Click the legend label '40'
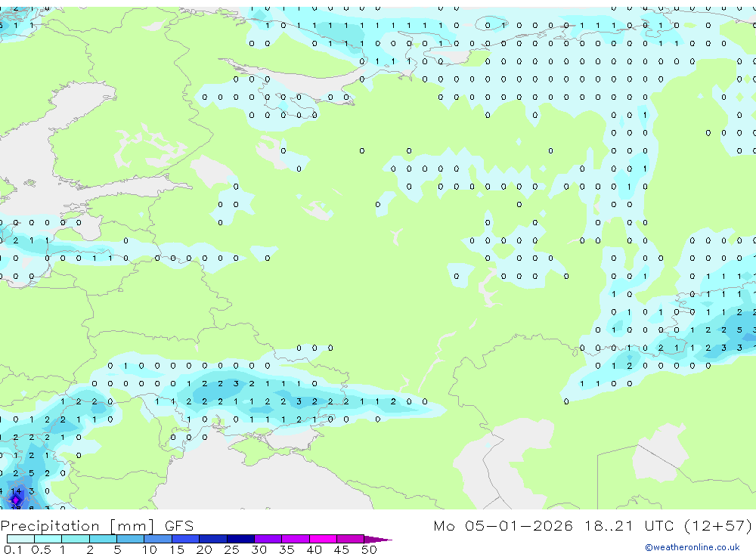The width and height of the screenshot is (756, 554). pyautogui.click(x=314, y=549)
